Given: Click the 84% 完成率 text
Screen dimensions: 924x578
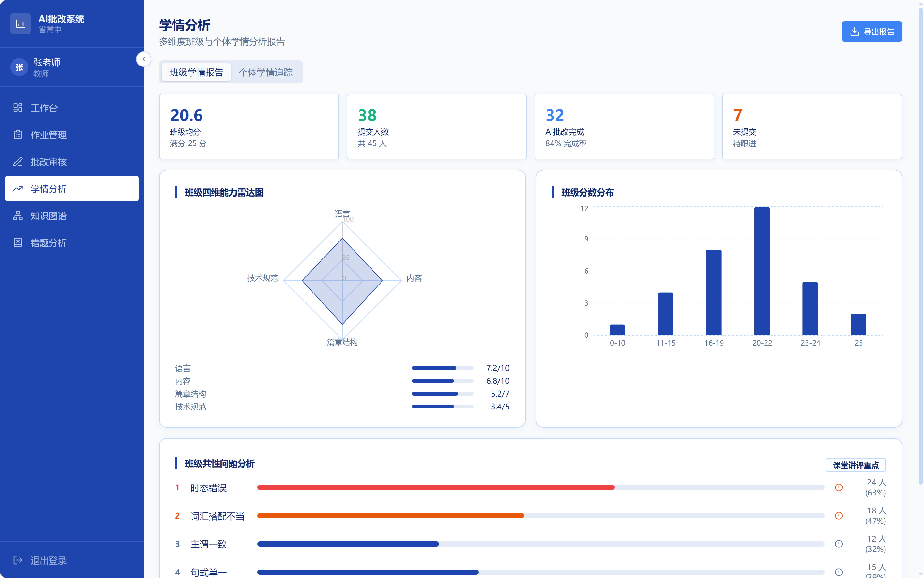Looking at the screenshot, I should 566,143.
